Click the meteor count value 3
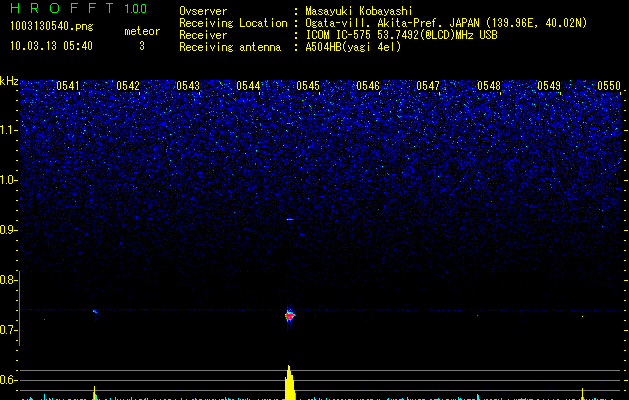This screenshot has height=400, width=629. [141, 46]
